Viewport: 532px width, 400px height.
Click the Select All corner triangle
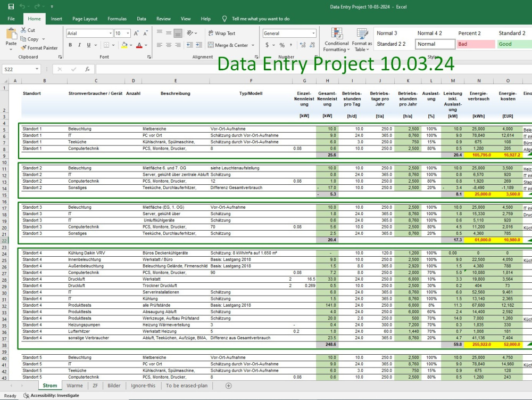[5, 81]
